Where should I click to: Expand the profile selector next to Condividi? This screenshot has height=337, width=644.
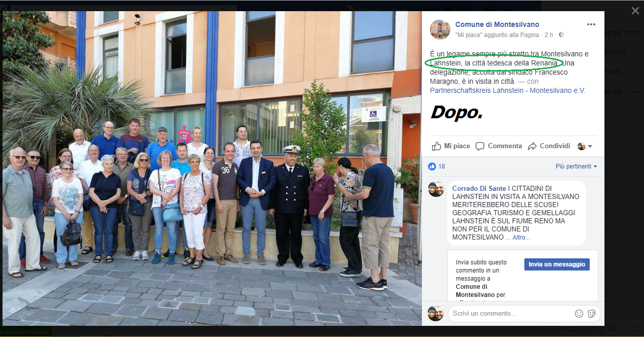585,146
